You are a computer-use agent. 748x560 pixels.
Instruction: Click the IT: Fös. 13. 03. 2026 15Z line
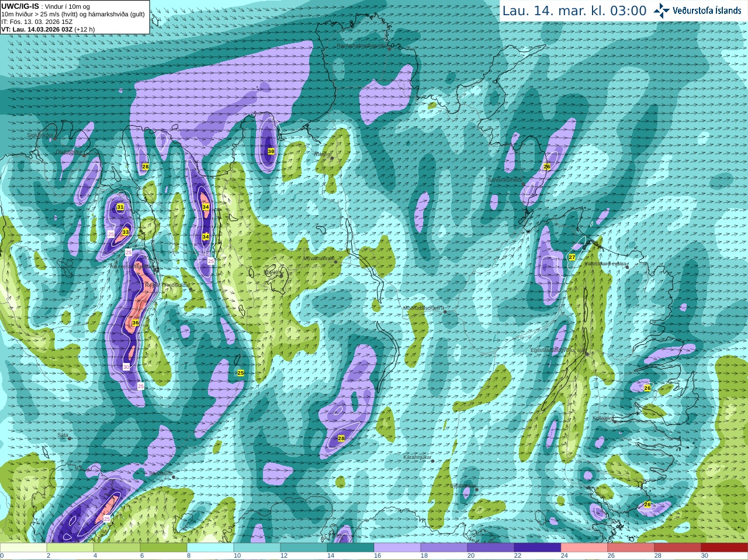37,22
